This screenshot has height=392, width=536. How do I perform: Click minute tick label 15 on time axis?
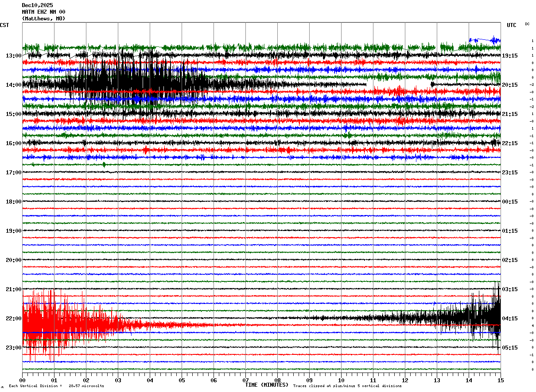[500, 380]
